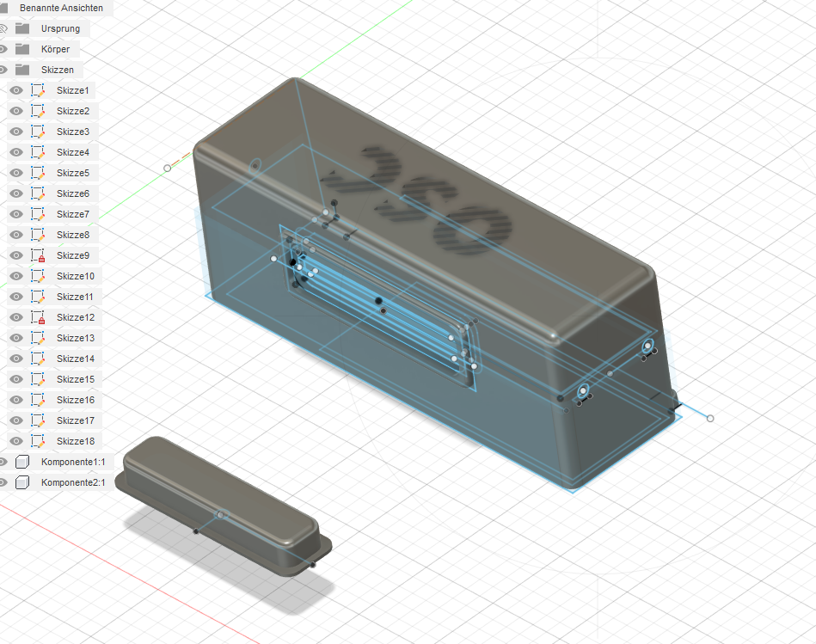Select Skizze7 in the browser tree
The image size is (816, 644).
coord(73,213)
